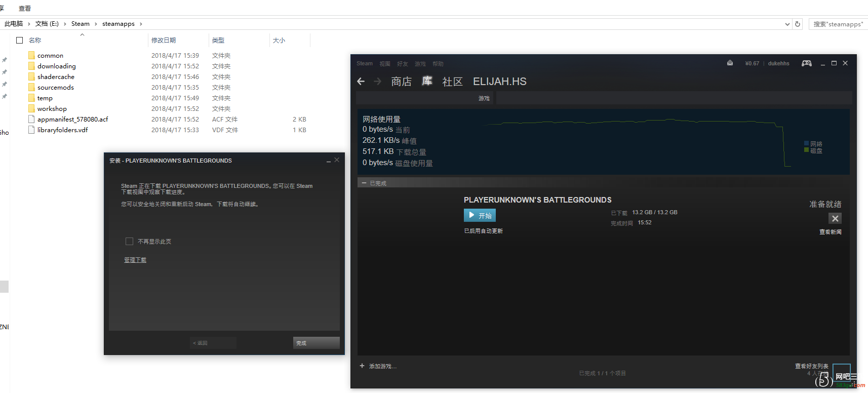Click 完成 in install dialog
Viewport: 868px width, 393px height.
point(316,343)
